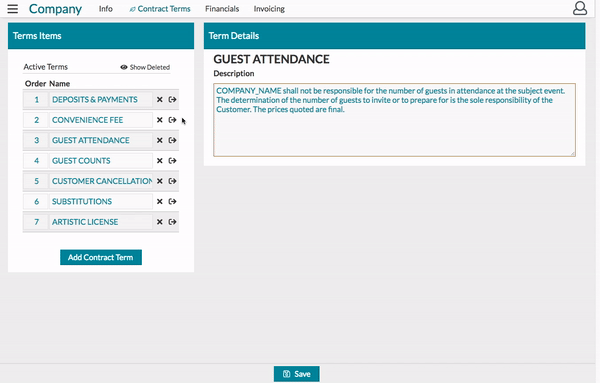Viewport: 600px width, 383px height.
Task: Toggle Show Deleted terms
Action: (x=145, y=67)
